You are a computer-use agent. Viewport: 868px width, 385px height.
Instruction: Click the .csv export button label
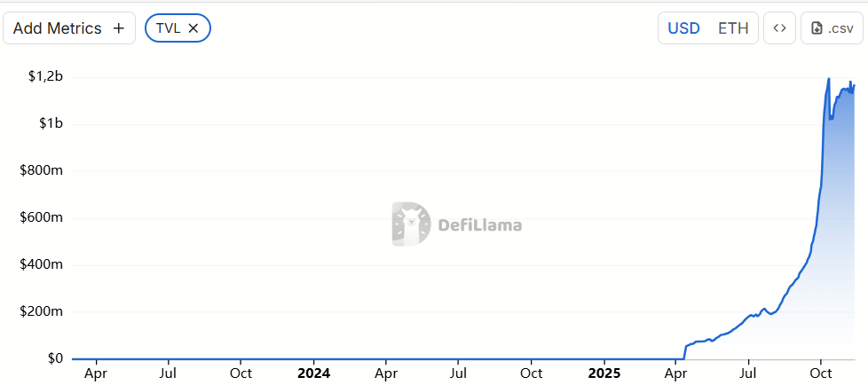click(x=840, y=28)
